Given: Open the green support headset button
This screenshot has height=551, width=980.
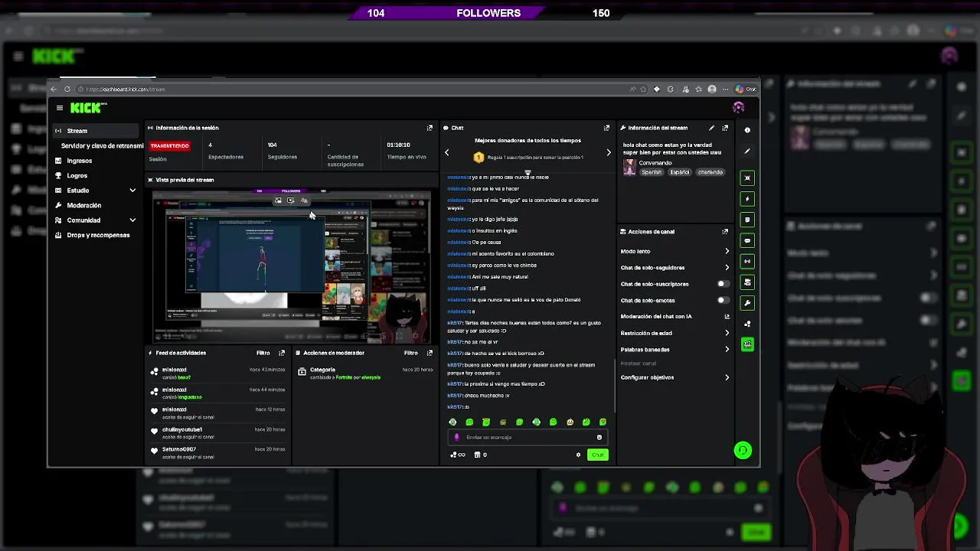Looking at the screenshot, I should coord(743,450).
